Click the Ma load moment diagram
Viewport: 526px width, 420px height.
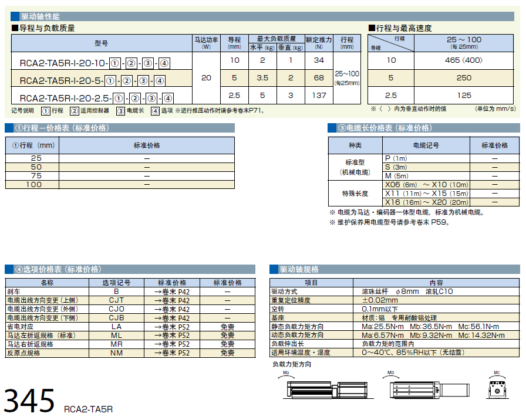point(321,388)
